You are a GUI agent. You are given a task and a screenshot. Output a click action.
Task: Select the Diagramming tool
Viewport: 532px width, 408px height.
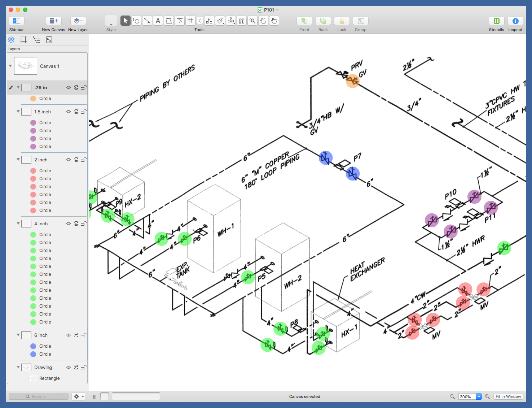[x=209, y=21]
